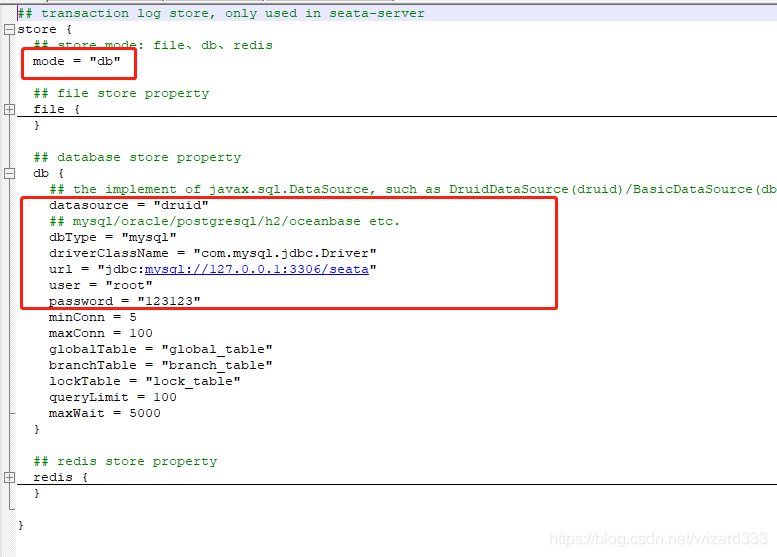The image size is (777, 557).
Task: Click the "redis {" line text
Action: coord(60,477)
